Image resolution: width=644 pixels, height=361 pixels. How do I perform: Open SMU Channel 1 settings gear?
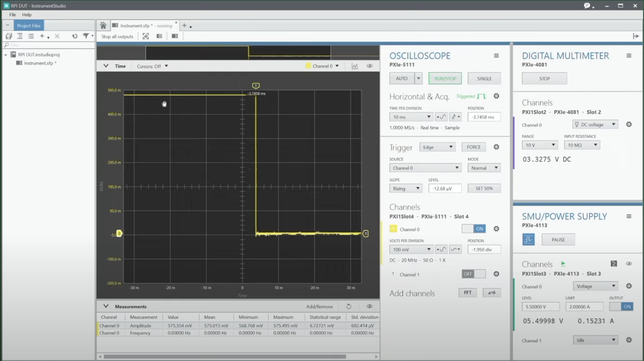tap(629, 340)
